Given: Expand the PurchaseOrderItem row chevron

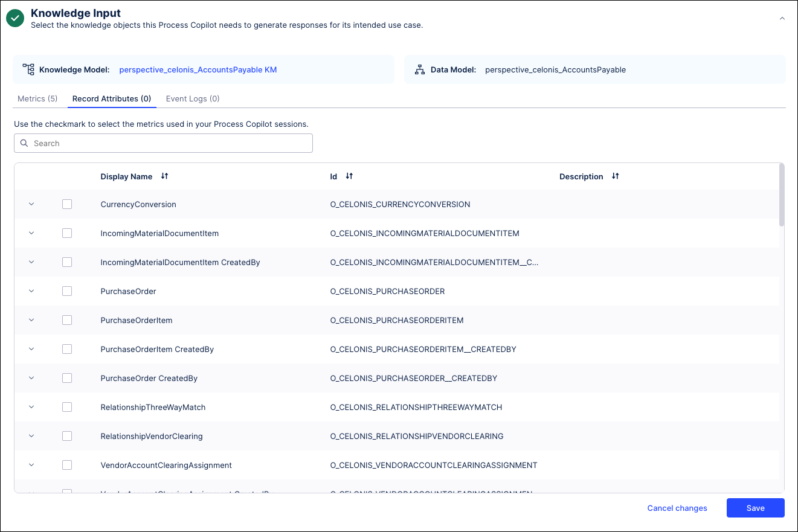Looking at the screenshot, I should pyautogui.click(x=31, y=320).
